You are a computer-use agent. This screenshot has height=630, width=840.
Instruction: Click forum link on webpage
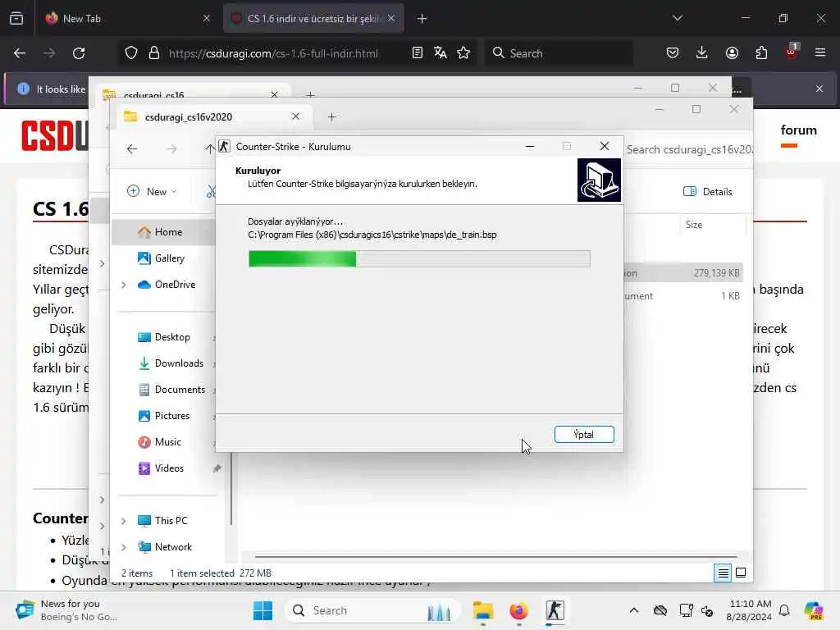(x=798, y=130)
